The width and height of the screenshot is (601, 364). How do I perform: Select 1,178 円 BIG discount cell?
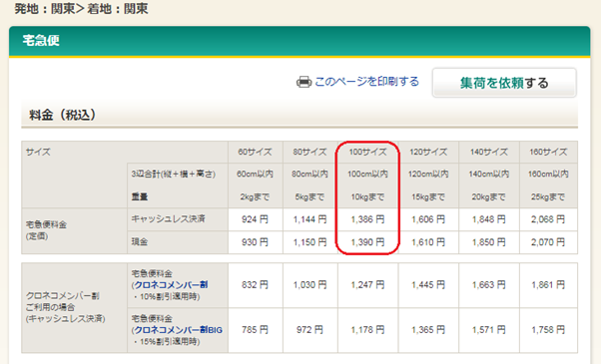click(x=367, y=330)
